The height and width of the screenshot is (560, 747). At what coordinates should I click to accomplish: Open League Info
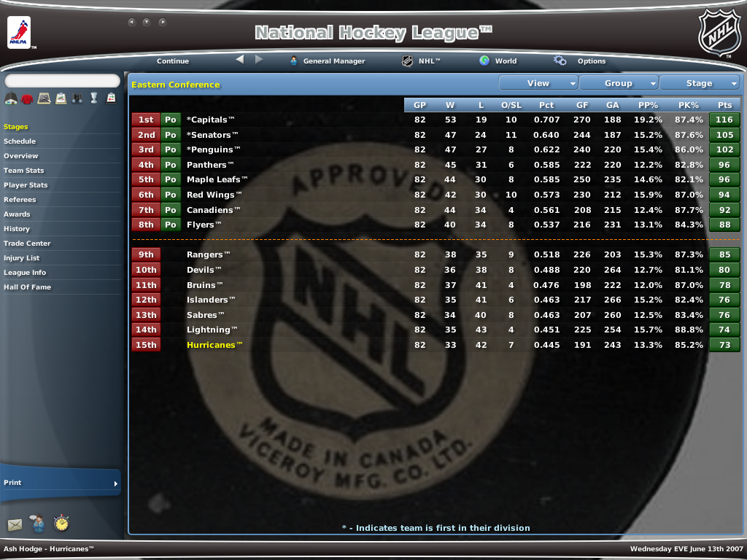coord(25,273)
